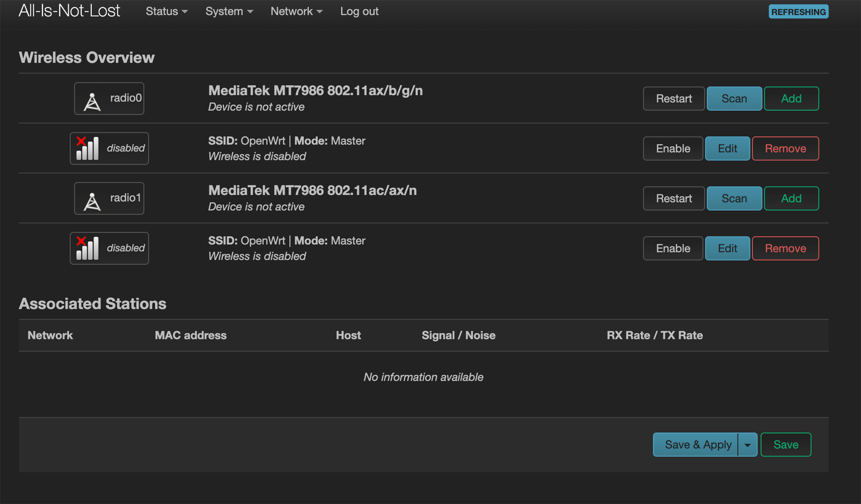Viewport: 861px width, 504px height.
Task: Open the Network dropdown menu
Action: click(x=296, y=11)
